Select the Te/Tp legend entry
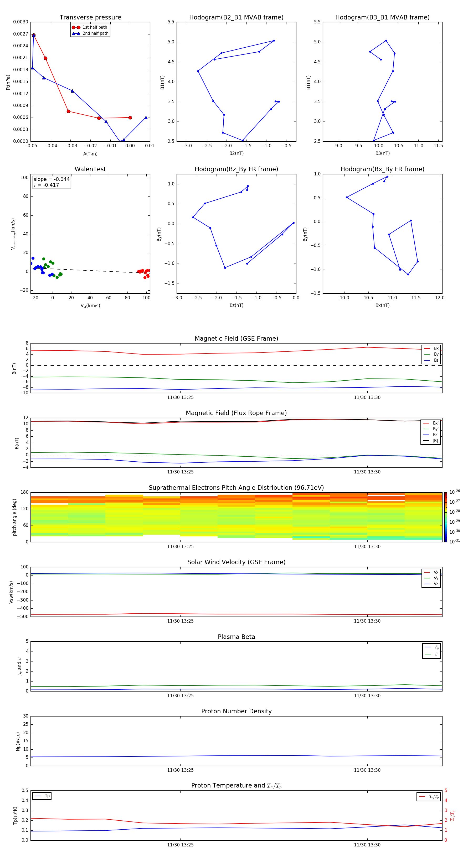This screenshot has width=473, height=868. (429, 796)
